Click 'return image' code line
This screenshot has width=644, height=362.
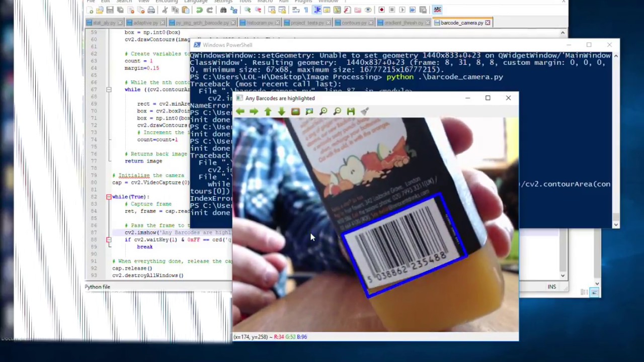coord(143,161)
